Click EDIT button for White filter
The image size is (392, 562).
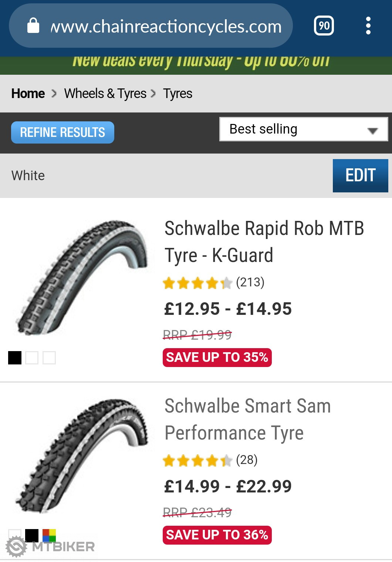coord(360,176)
